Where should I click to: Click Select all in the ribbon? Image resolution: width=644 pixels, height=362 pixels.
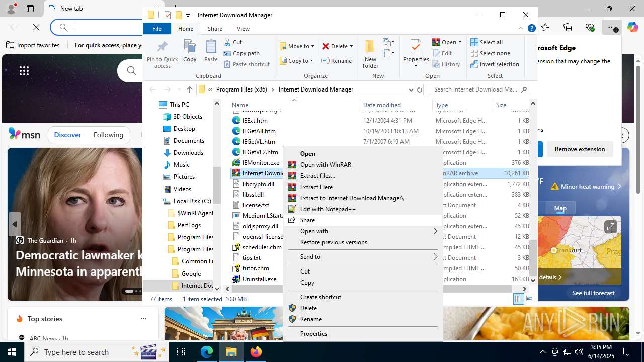tap(487, 42)
